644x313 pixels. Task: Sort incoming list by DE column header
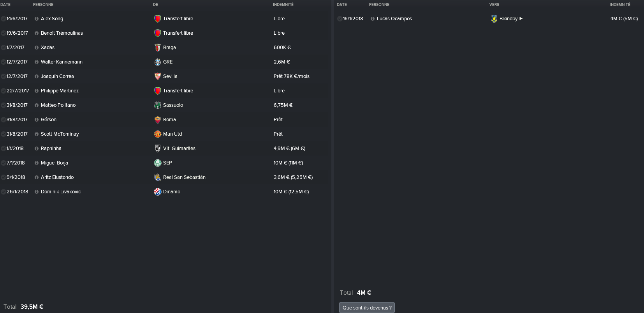point(155,5)
